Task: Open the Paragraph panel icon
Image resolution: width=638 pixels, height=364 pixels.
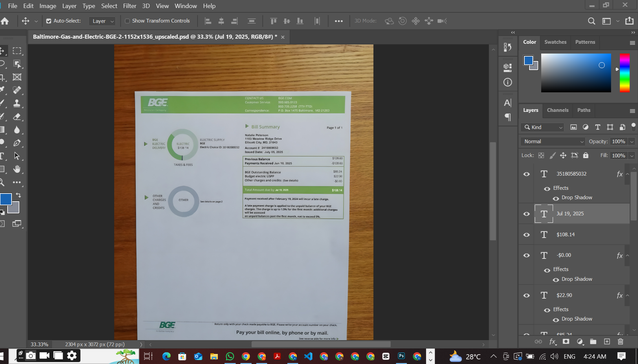Action: click(508, 117)
